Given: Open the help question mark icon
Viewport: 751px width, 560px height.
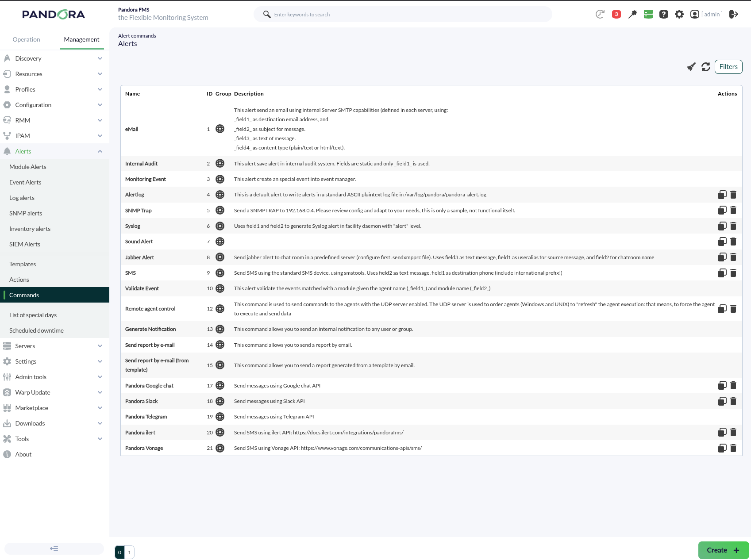Looking at the screenshot, I should point(664,14).
